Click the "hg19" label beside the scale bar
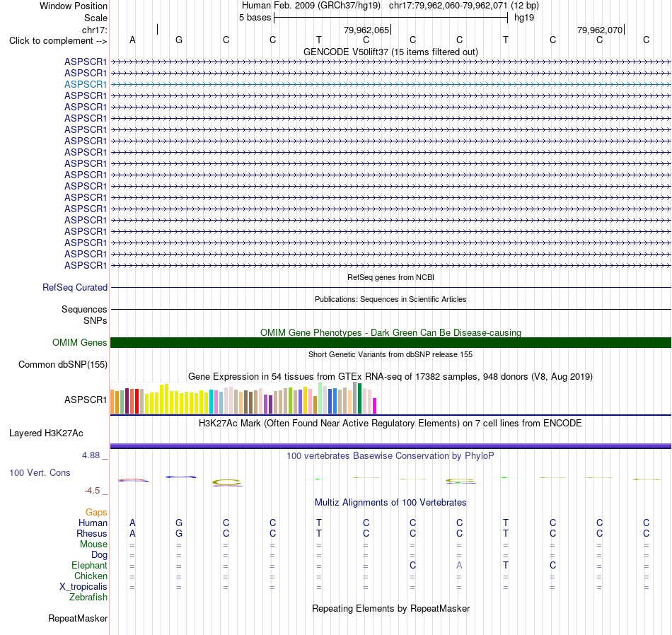Screen dimensions: 672x635 (524, 18)
